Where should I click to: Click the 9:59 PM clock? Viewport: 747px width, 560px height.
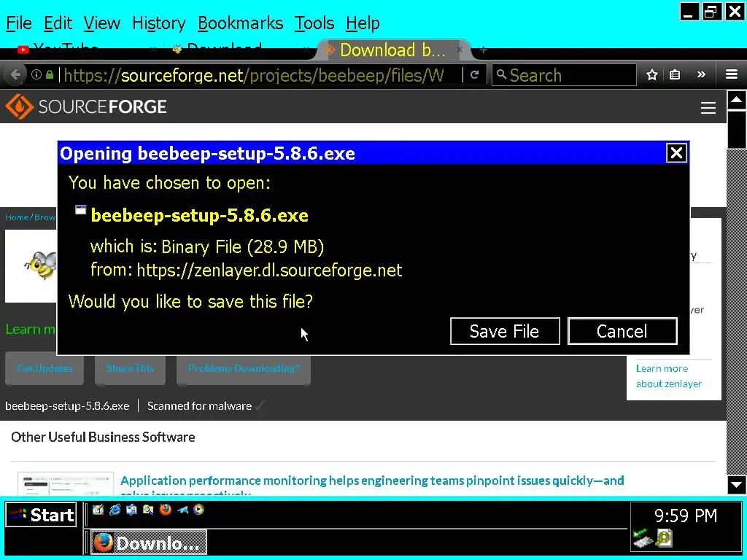click(686, 516)
